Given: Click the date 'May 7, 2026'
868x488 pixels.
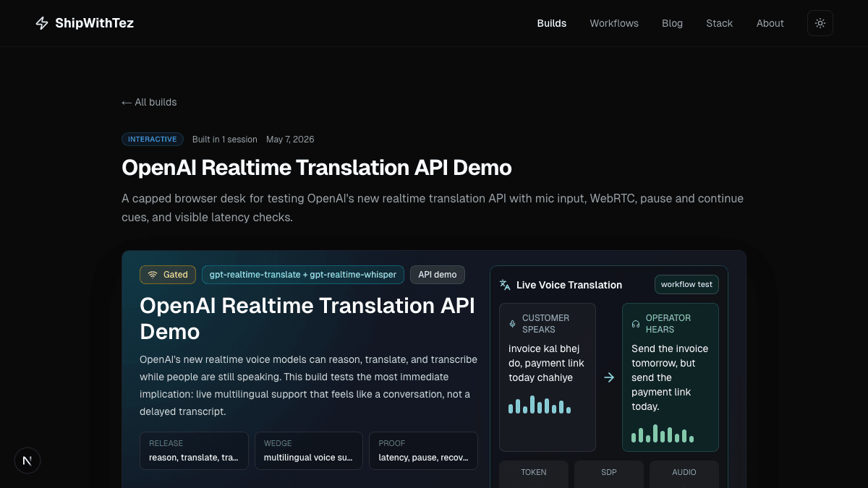Looking at the screenshot, I should tap(290, 140).
